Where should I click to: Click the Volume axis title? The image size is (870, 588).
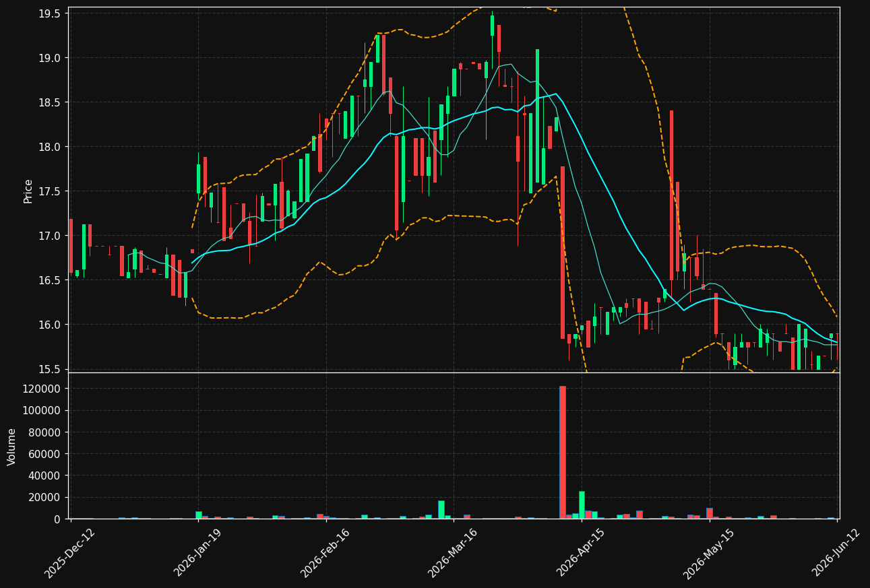tap(12, 446)
